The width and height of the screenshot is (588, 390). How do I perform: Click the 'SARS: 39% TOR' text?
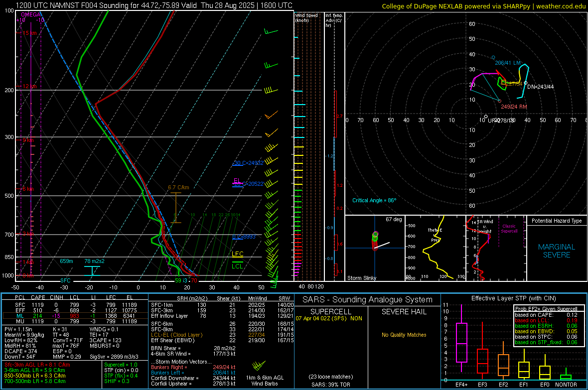point(331,385)
